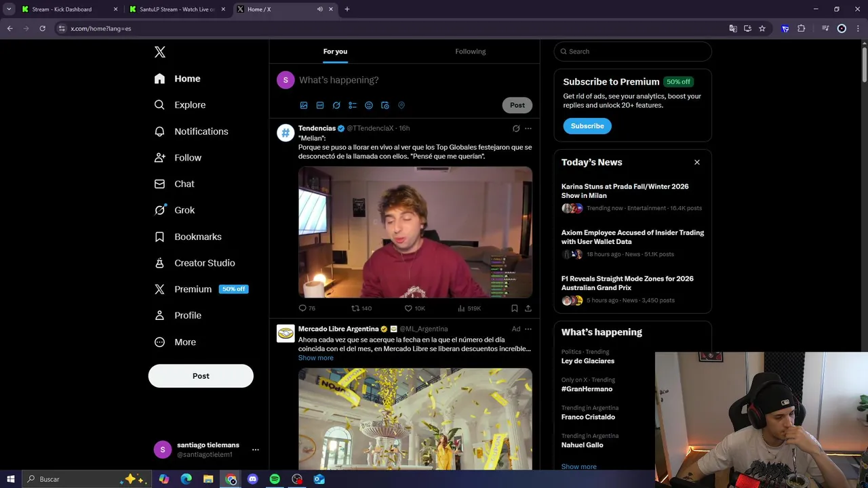Click Show more under What's happening
The image size is (868, 488).
point(579,466)
